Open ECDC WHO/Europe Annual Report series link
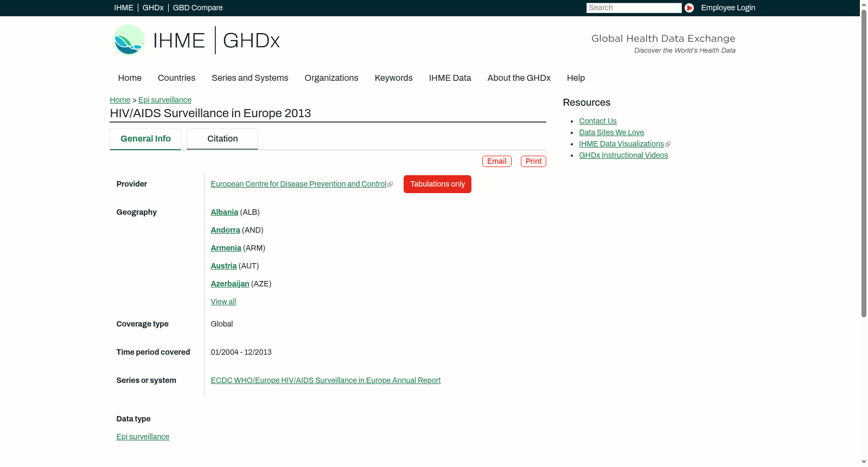The image size is (868, 467). [x=325, y=380]
